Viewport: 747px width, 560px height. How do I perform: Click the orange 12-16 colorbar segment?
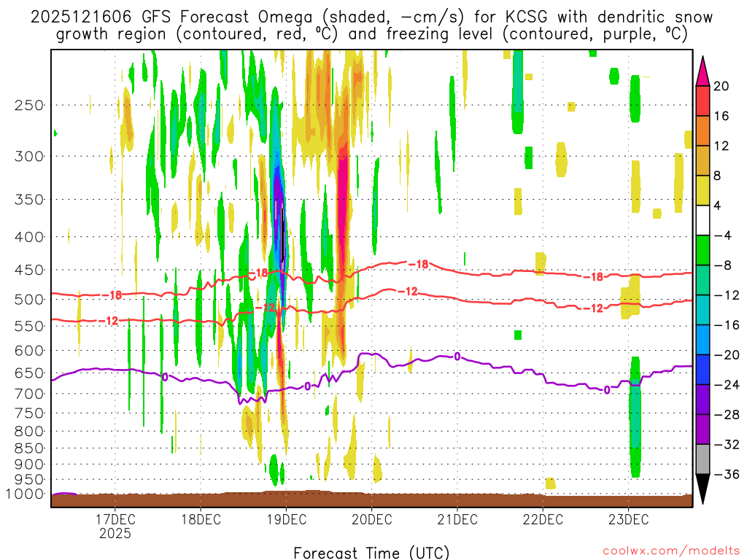click(x=703, y=131)
